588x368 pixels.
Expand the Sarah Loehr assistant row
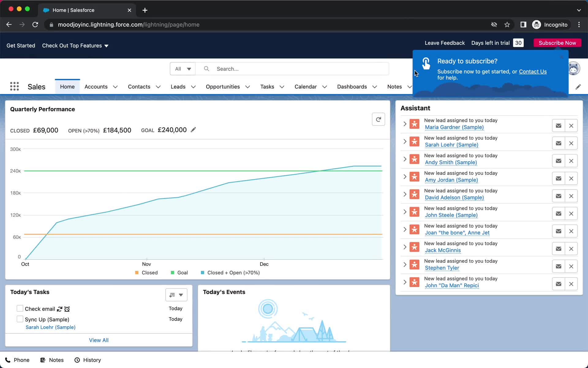pyautogui.click(x=405, y=141)
